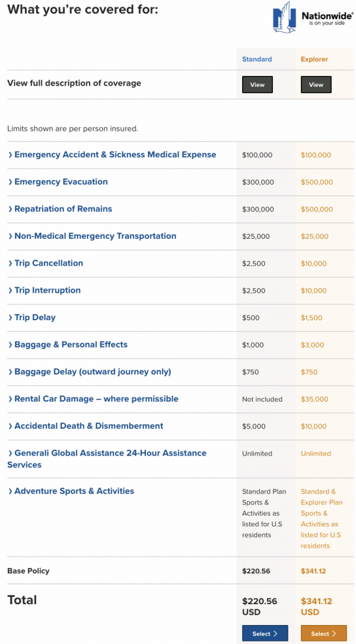
Task: Select the Explorer plan for $341.12
Action: click(323, 633)
